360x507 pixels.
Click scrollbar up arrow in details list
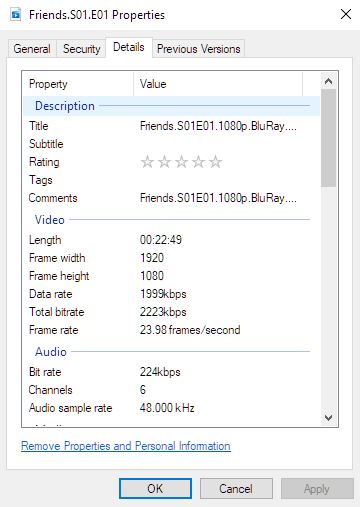coord(328,81)
